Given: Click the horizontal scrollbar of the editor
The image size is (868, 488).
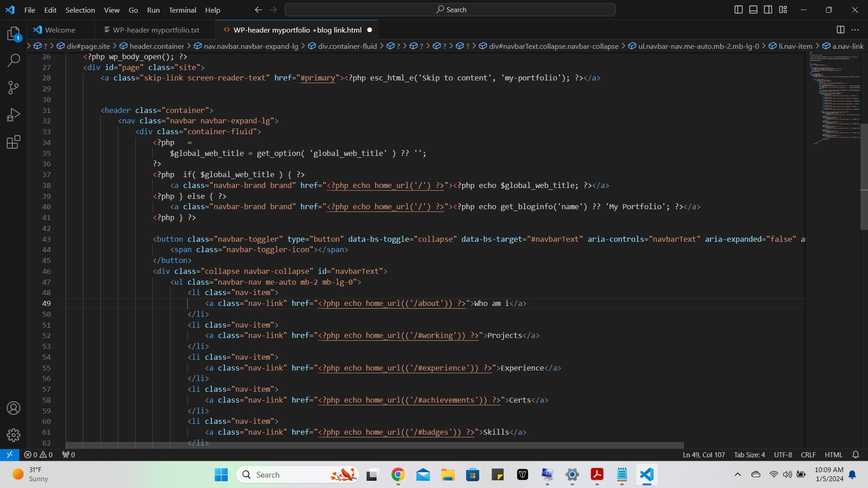Looking at the screenshot, I should coord(374,445).
